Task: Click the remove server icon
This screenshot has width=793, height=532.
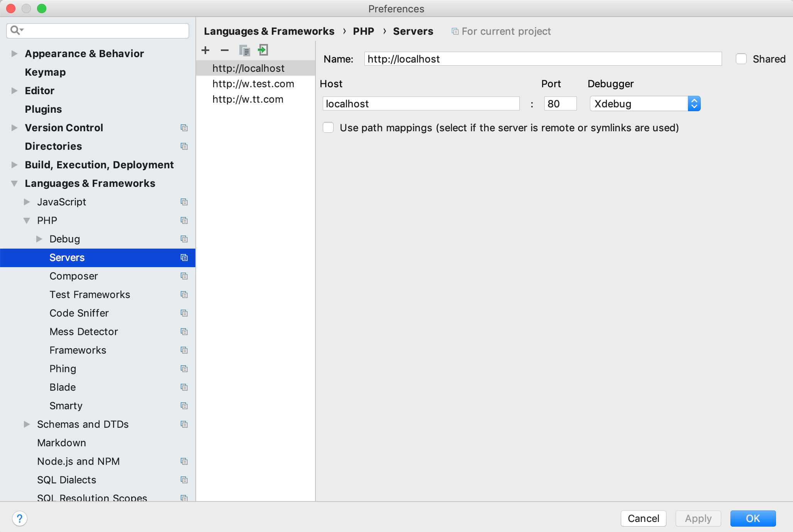Action: pyautogui.click(x=225, y=51)
